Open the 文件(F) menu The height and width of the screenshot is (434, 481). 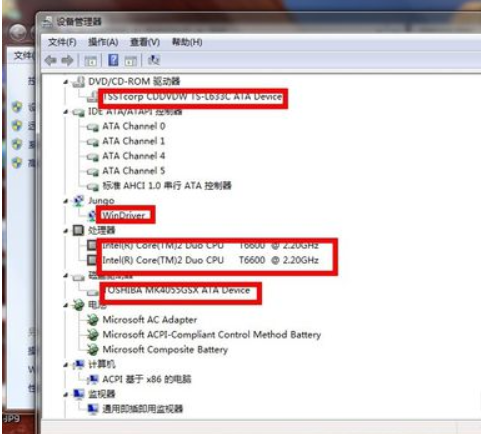tap(62, 42)
